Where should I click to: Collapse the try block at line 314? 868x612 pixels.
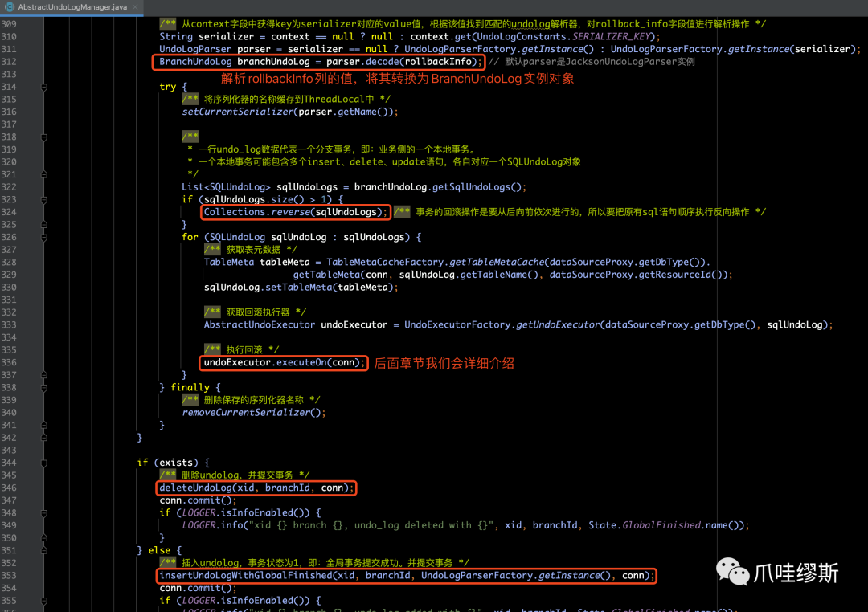[x=43, y=87]
